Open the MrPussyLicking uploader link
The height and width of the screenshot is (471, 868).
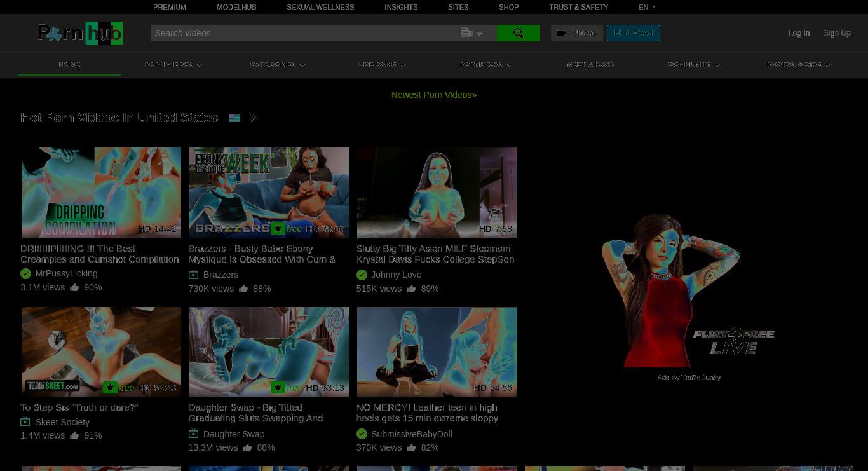coord(66,273)
